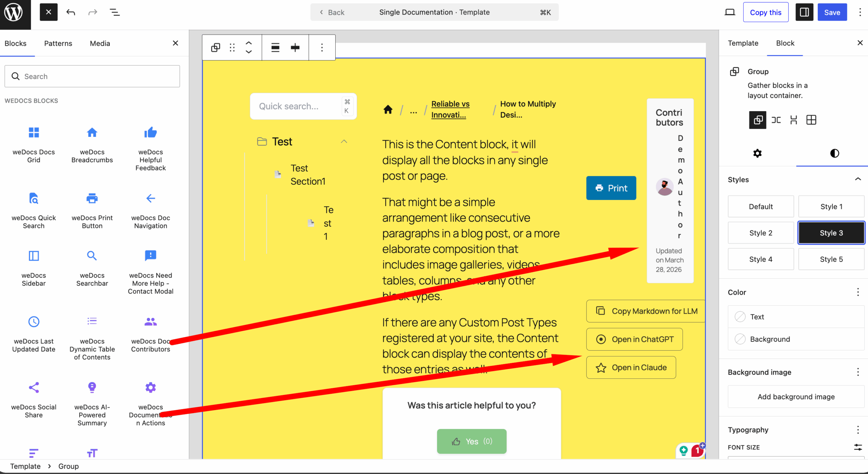Open the Text color swatch picker

tap(796, 316)
